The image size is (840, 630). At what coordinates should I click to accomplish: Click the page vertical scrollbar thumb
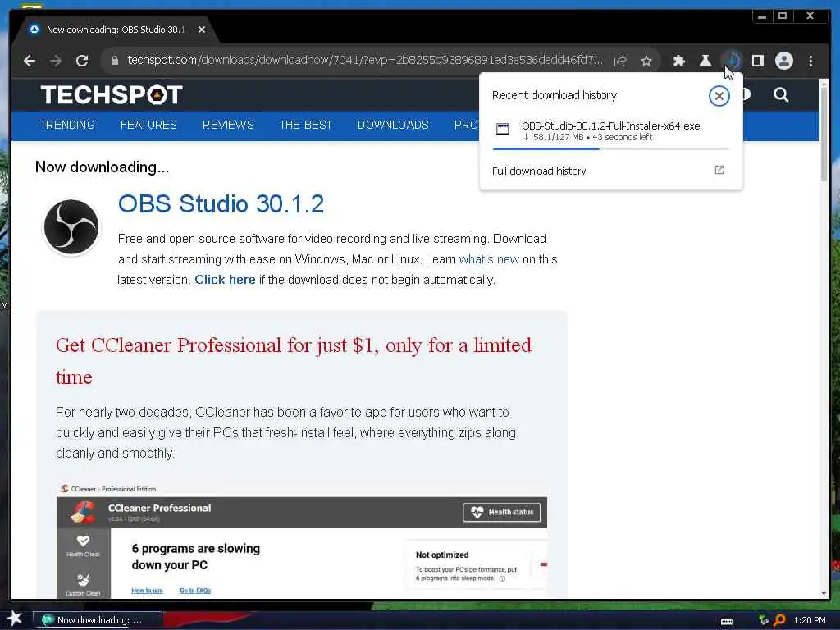point(824,133)
